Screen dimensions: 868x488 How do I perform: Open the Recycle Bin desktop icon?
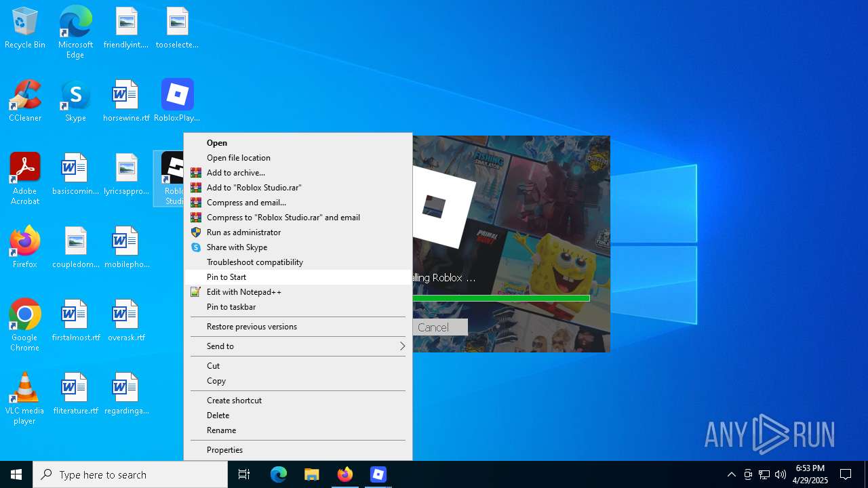(x=25, y=28)
